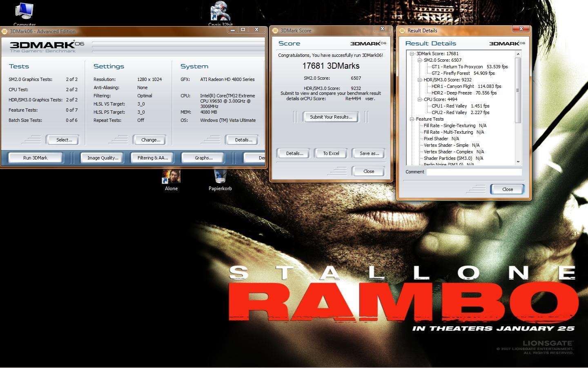
Task: Select Vertex Shader - Simple row
Action: pos(452,145)
